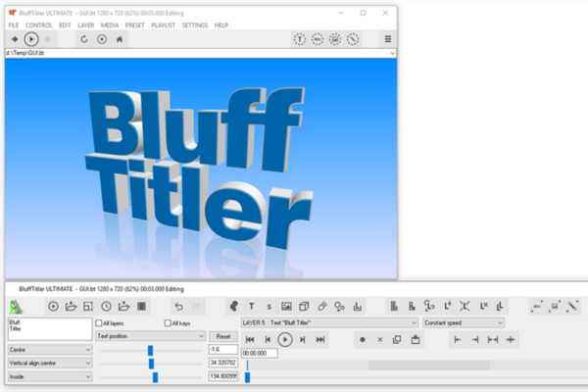
Task: Click the 3D cube model layer icon
Action: pos(304,307)
